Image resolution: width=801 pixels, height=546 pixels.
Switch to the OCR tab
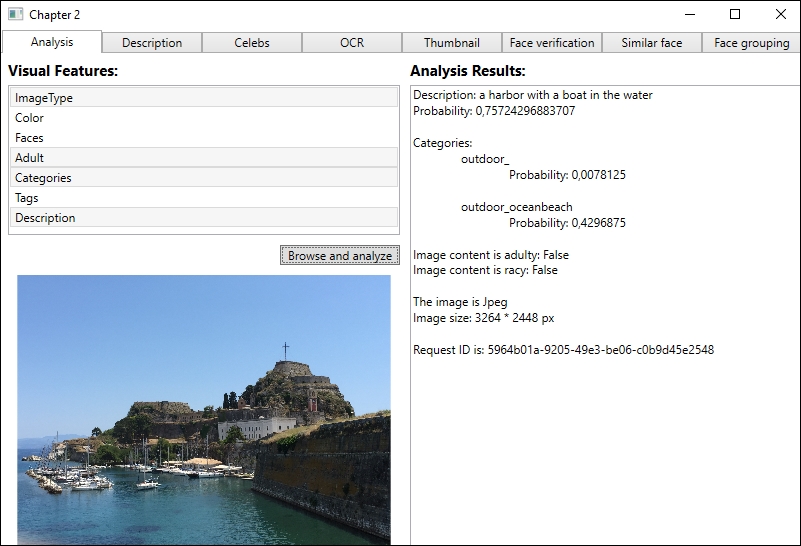[x=352, y=43]
